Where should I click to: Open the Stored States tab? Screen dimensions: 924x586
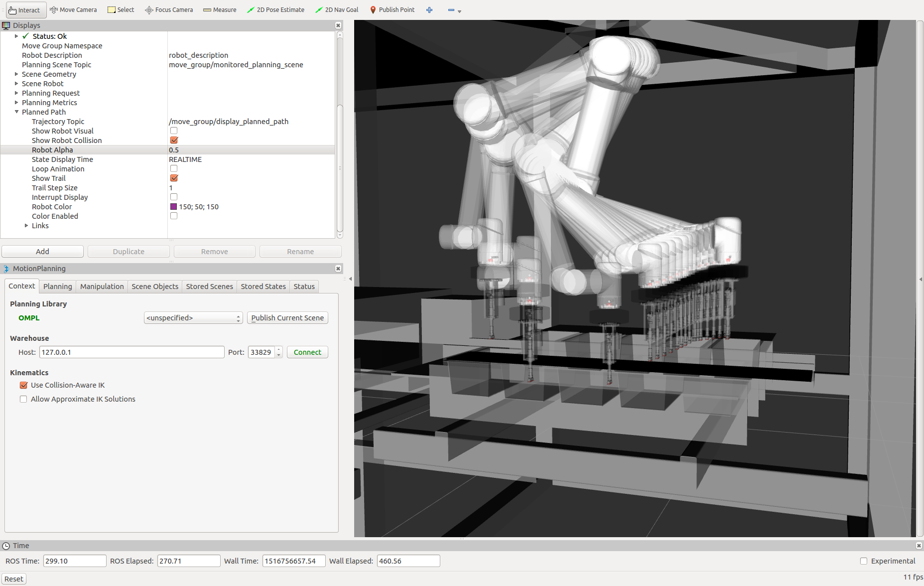point(263,286)
